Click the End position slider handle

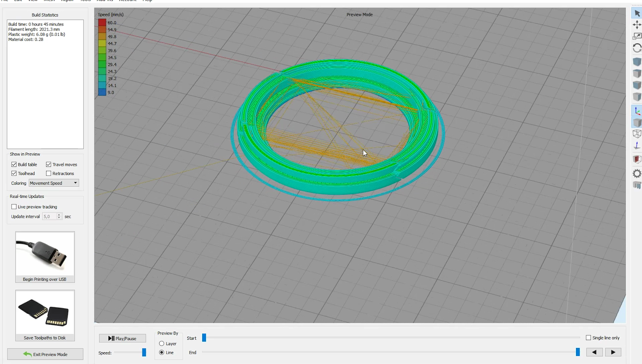tap(577, 352)
